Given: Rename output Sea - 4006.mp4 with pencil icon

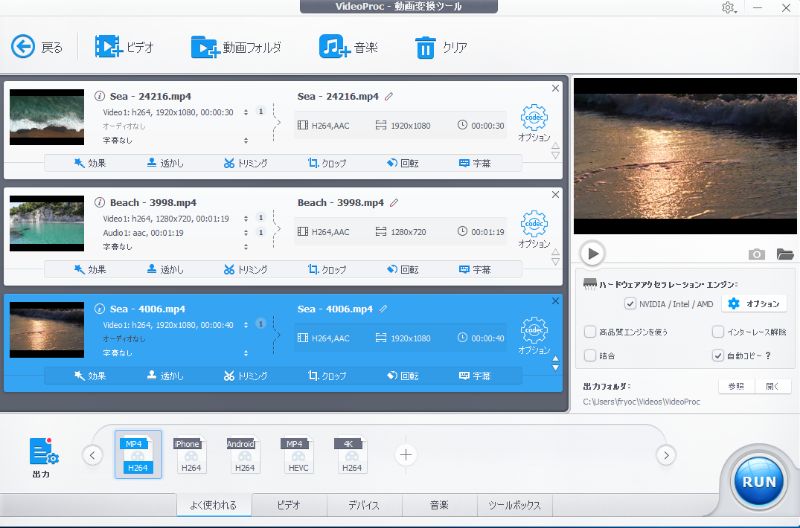Looking at the screenshot, I should point(383,309).
